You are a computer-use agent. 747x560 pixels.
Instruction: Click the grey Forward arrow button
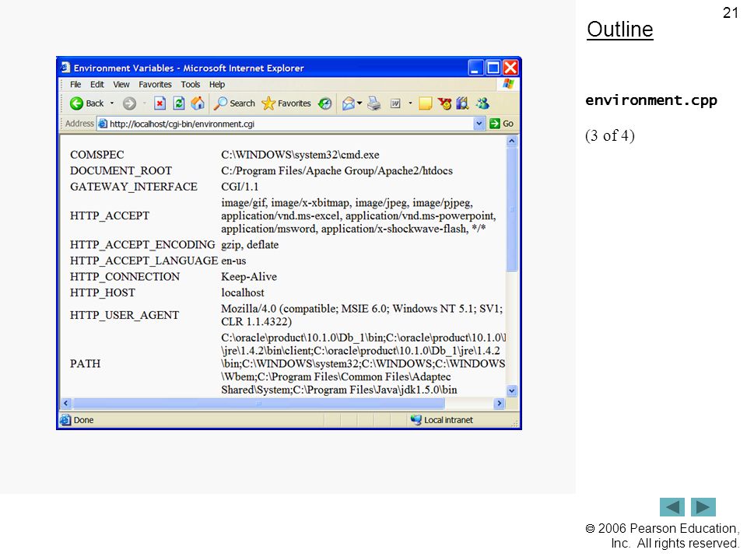[x=129, y=103]
